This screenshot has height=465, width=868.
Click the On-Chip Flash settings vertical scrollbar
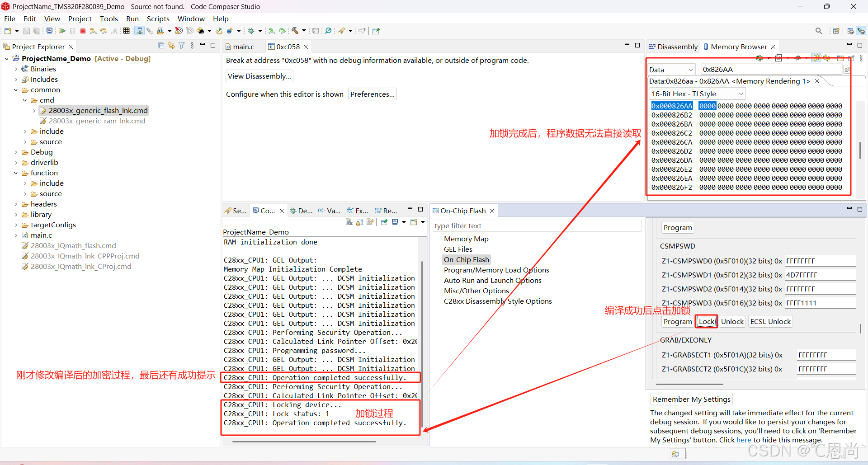point(860,328)
